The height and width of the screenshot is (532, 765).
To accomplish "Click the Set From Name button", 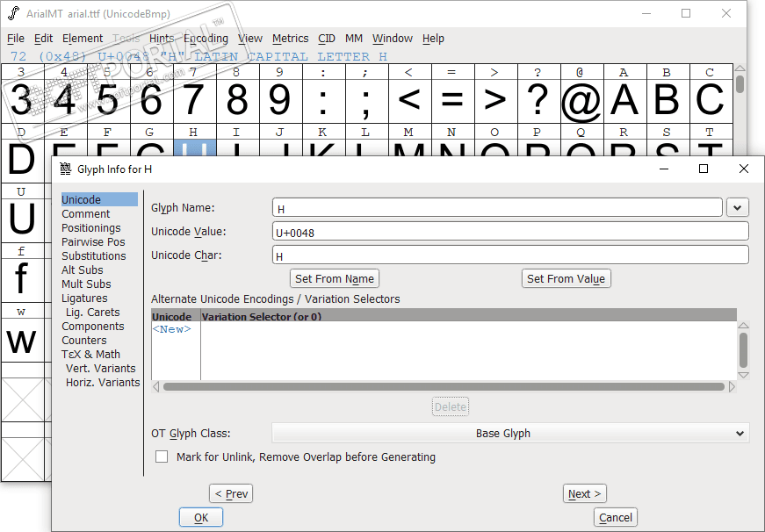I will pos(335,278).
